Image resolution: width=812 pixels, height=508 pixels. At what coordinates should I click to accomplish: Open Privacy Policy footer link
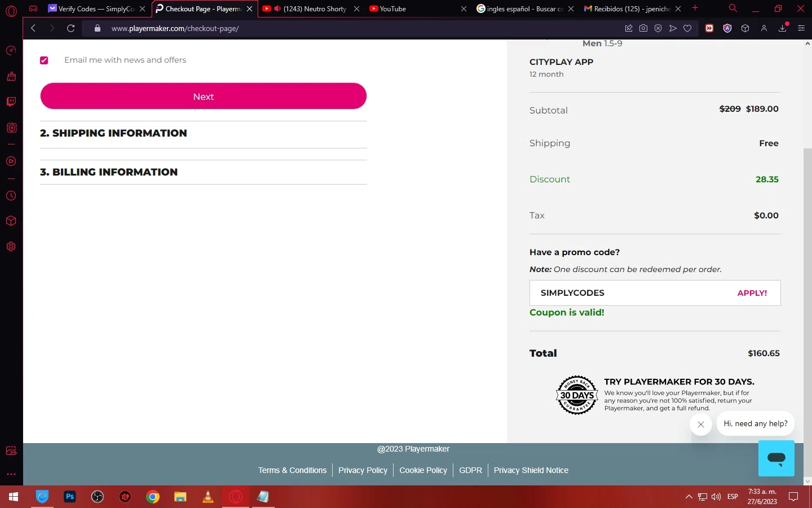(363, 470)
